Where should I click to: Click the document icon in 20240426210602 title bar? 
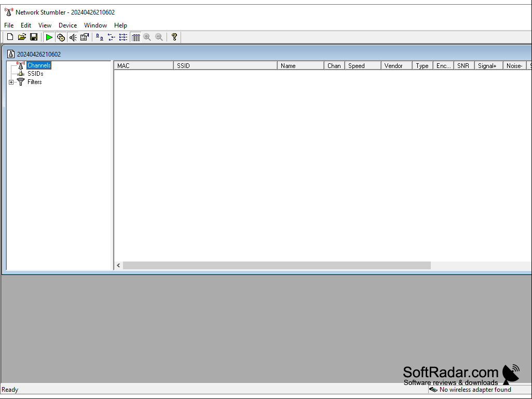tap(11, 54)
